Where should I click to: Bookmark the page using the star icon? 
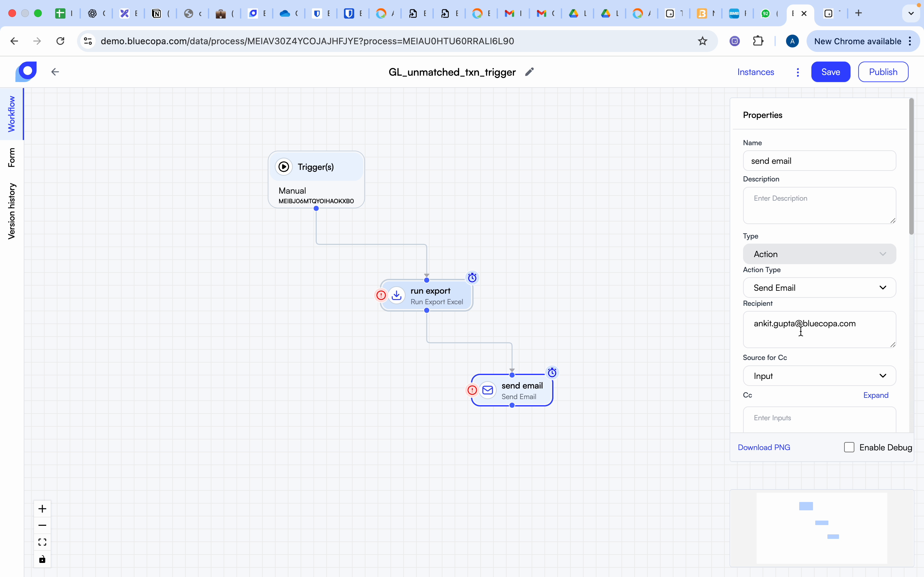point(703,41)
